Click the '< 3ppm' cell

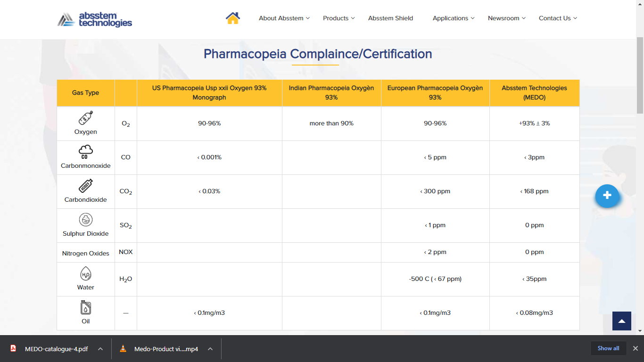click(x=535, y=157)
